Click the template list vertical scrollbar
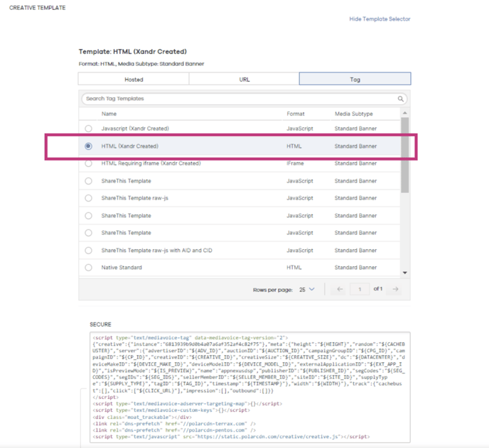489x448 pixels. [x=405, y=156]
